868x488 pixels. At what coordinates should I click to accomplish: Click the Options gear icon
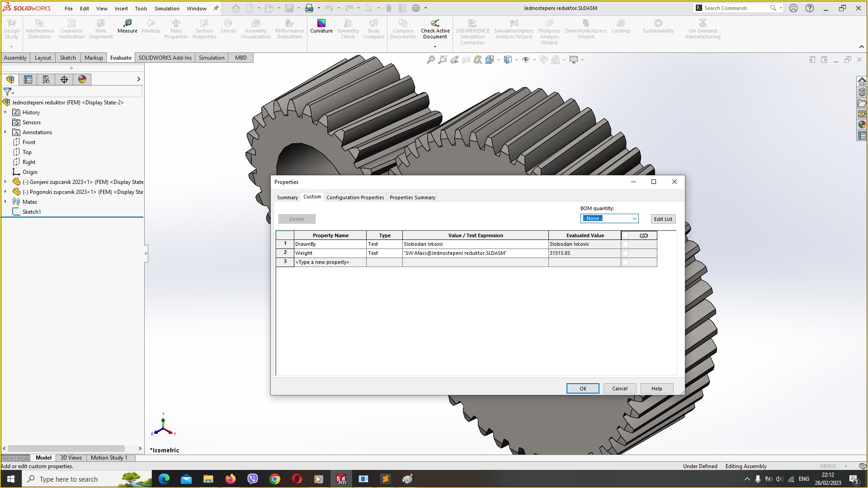[416, 8]
